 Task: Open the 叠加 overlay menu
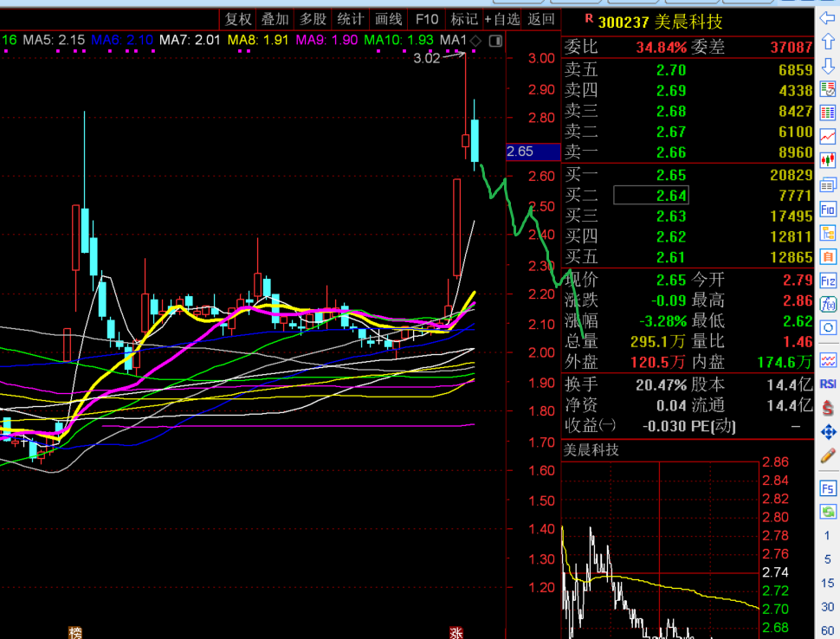[275, 20]
